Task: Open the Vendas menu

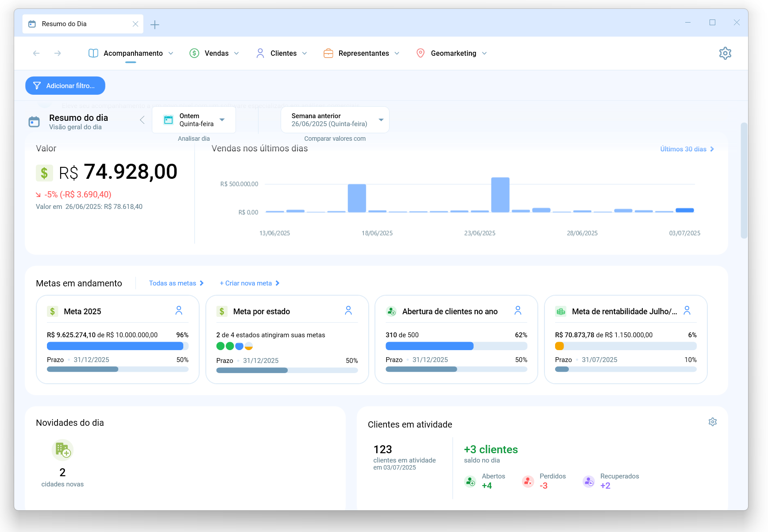Action: click(x=214, y=53)
